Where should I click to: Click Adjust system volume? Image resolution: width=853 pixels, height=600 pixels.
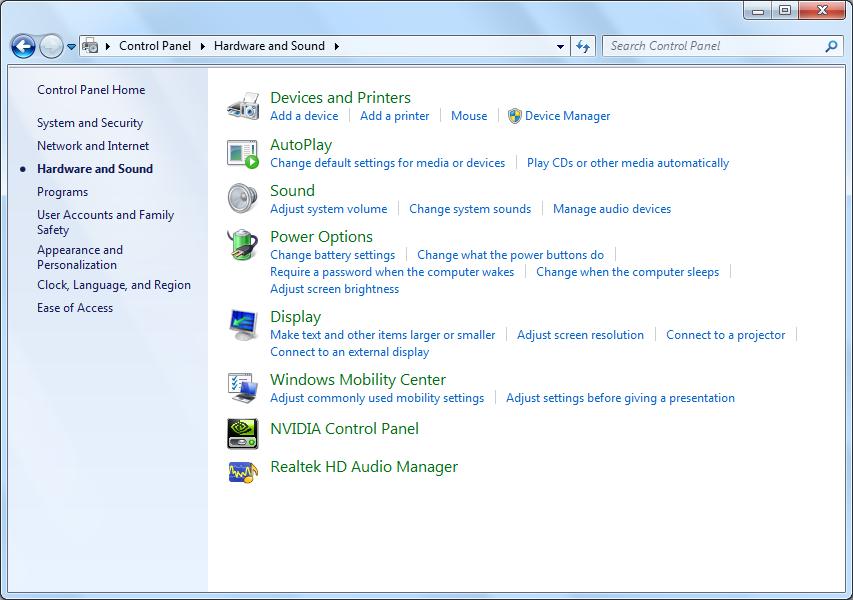click(329, 209)
